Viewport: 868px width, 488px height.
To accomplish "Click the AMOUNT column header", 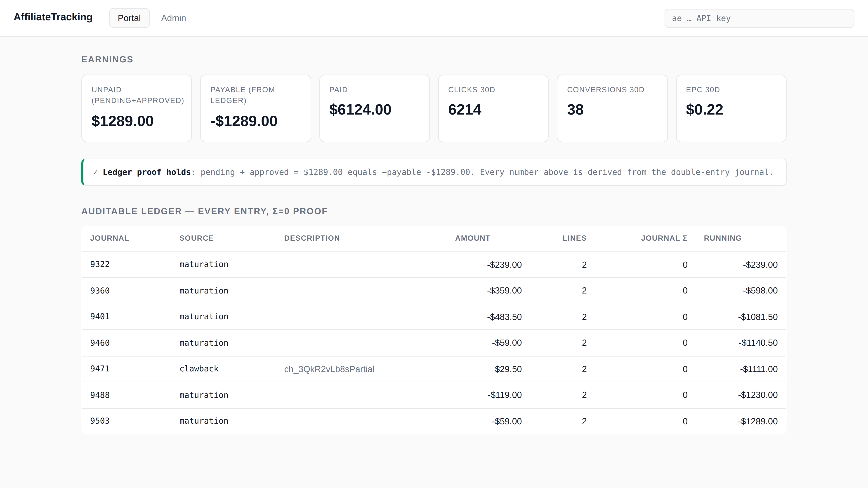I will (x=472, y=238).
